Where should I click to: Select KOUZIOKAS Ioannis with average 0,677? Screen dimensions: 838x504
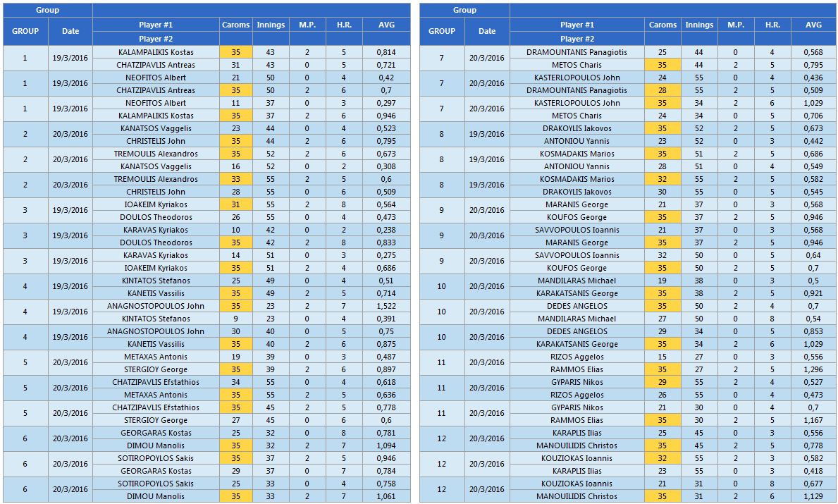tap(577, 484)
